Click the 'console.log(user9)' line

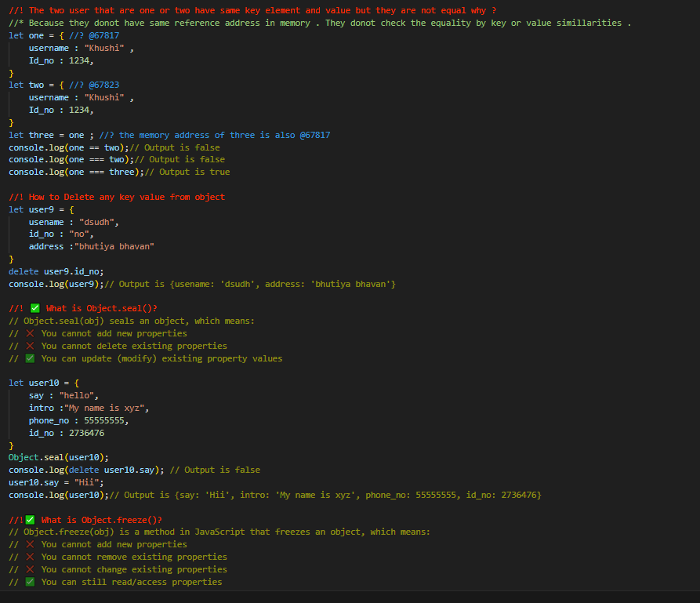click(201, 284)
